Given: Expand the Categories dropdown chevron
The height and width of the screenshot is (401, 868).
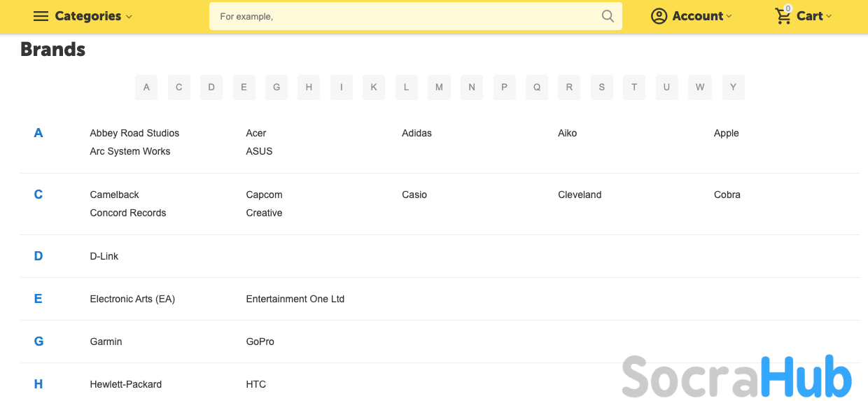Looking at the screenshot, I should click(129, 17).
